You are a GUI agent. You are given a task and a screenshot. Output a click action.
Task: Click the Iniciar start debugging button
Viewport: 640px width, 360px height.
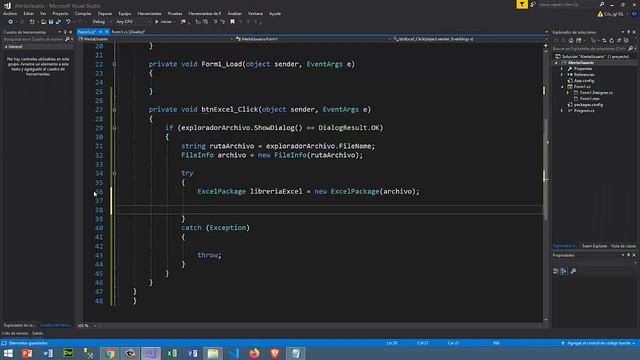click(164, 22)
